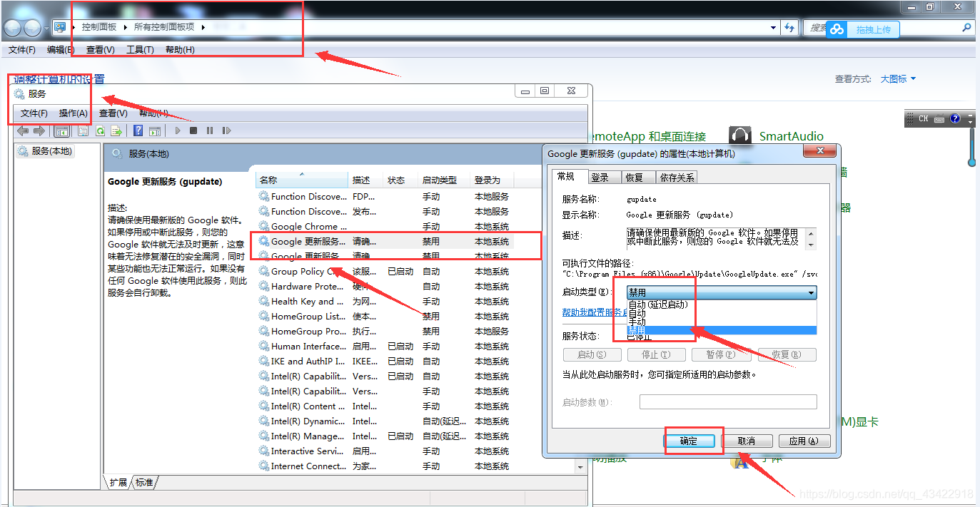The height and width of the screenshot is (507, 980).
Task: Click the gear icon of IKE and AuthIP service
Action: coord(264,362)
